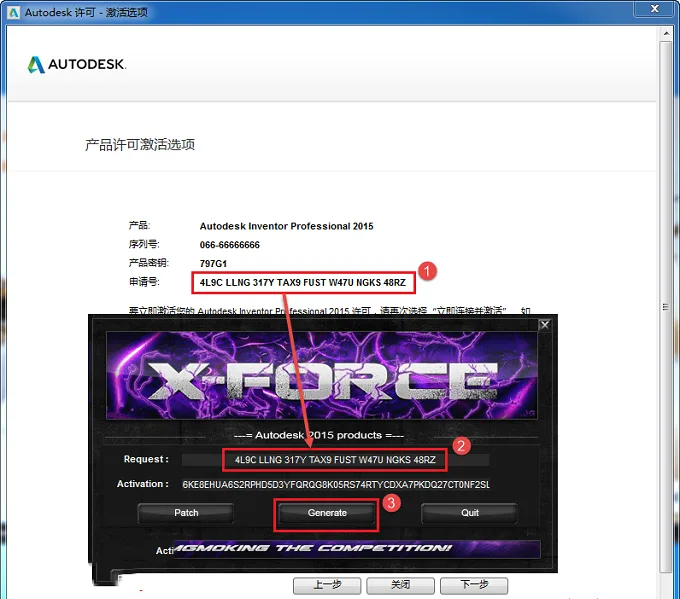The image size is (680, 599).
Task: Click the scrollbar up arrow
Action: coord(666,33)
